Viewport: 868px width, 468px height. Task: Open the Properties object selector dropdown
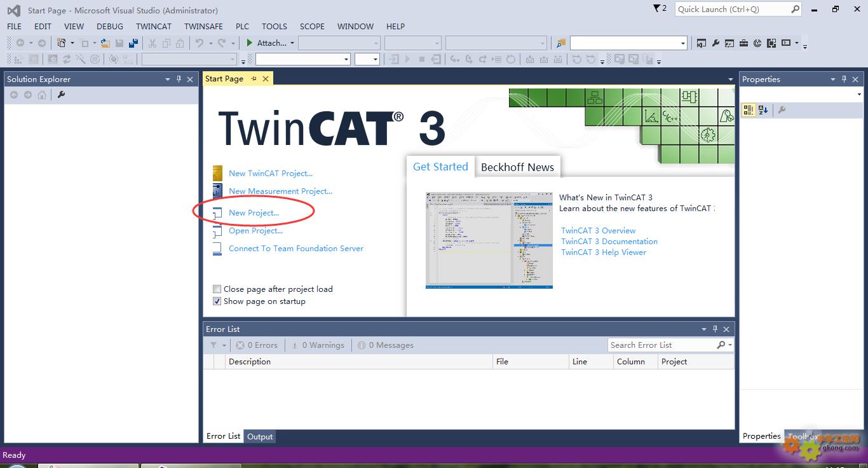859,94
